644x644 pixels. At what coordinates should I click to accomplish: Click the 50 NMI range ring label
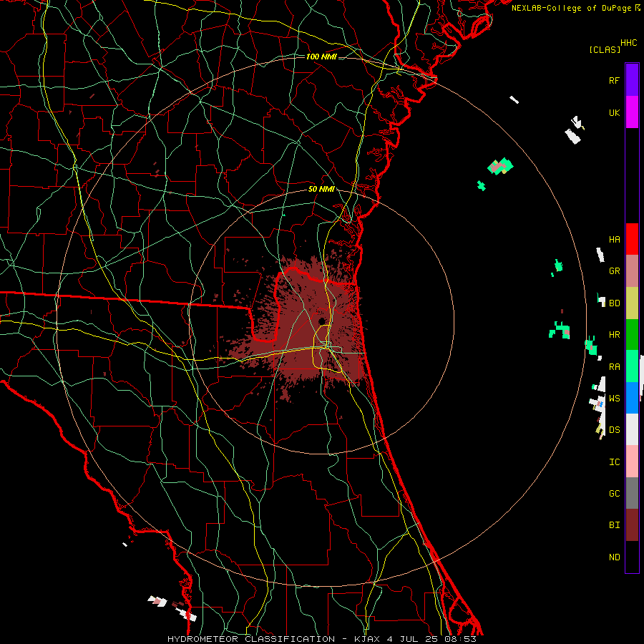(x=321, y=189)
